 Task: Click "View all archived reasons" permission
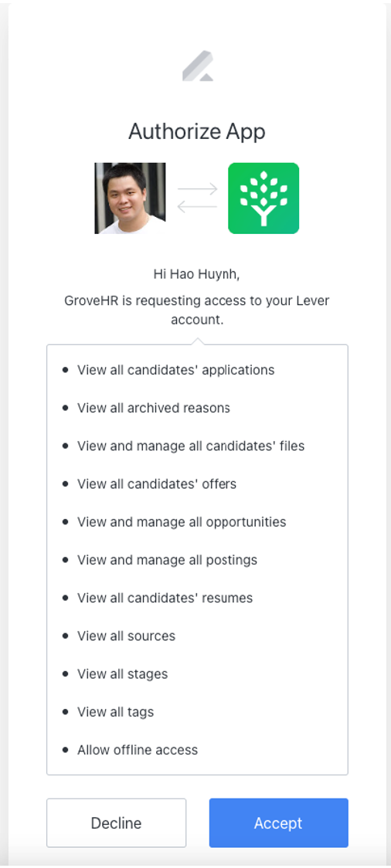[x=154, y=408]
